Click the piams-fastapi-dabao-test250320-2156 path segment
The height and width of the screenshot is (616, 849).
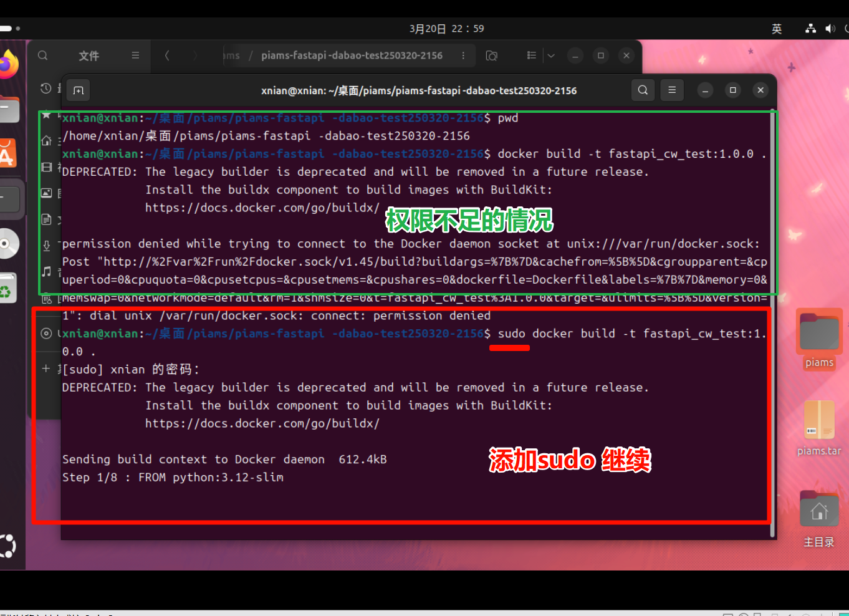tap(352, 55)
